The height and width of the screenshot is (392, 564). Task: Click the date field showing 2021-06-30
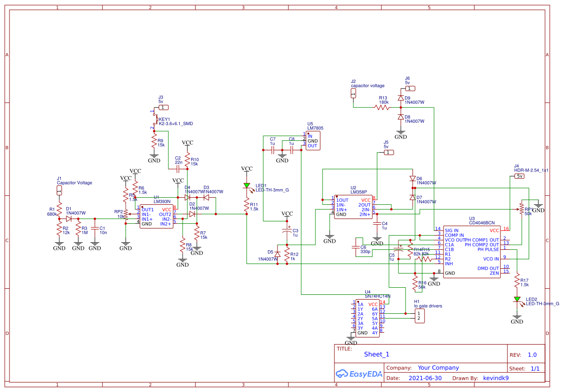[425, 378]
